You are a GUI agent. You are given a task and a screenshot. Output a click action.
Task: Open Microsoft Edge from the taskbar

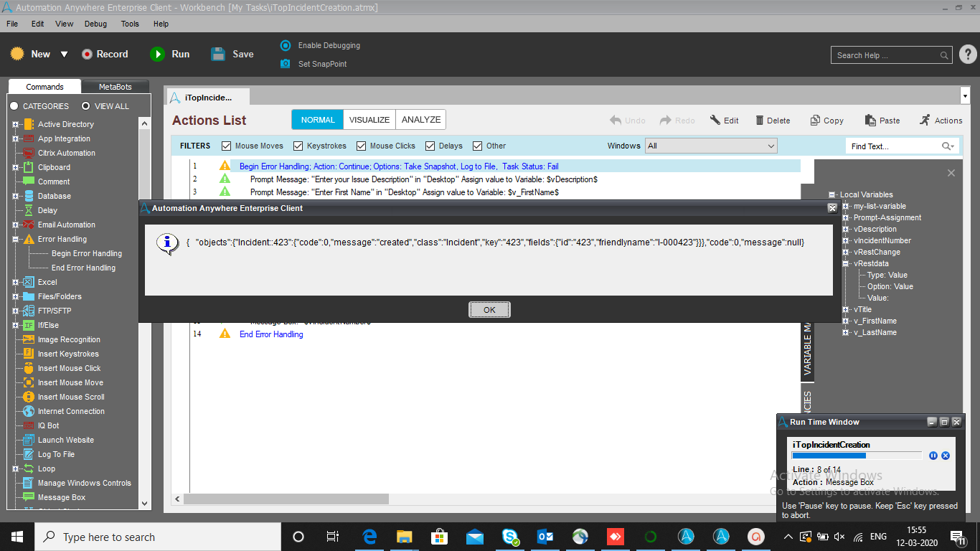point(370,537)
